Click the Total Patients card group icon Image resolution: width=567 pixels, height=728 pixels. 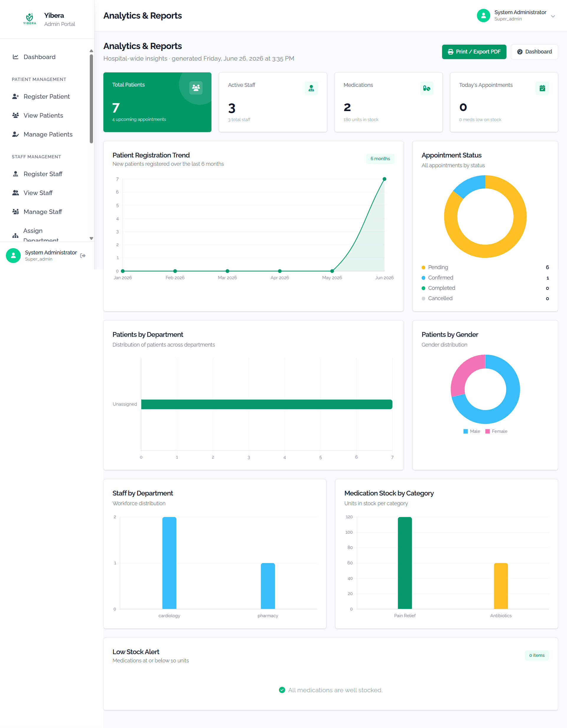(x=196, y=88)
